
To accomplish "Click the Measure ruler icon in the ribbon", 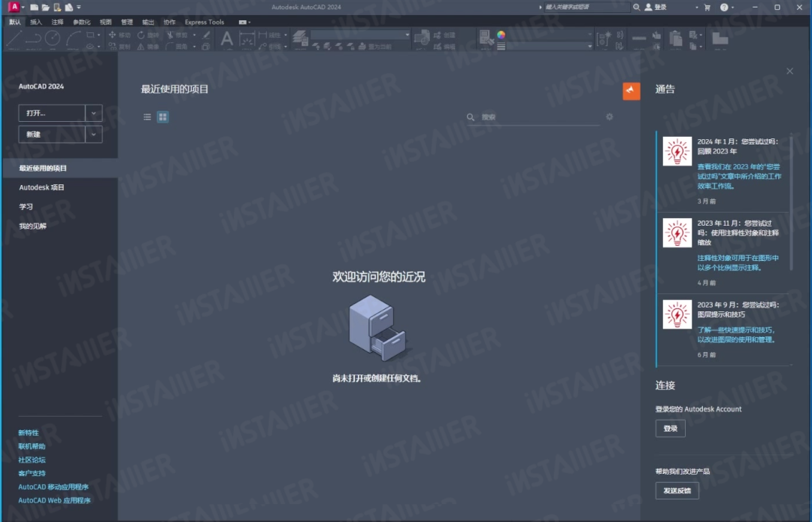I will [x=639, y=38].
